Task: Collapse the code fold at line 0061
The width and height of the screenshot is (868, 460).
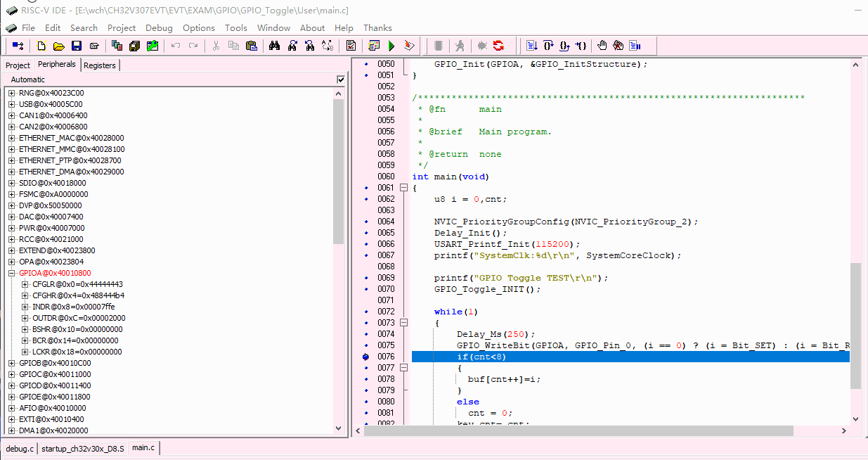Action: click(403, 188)
